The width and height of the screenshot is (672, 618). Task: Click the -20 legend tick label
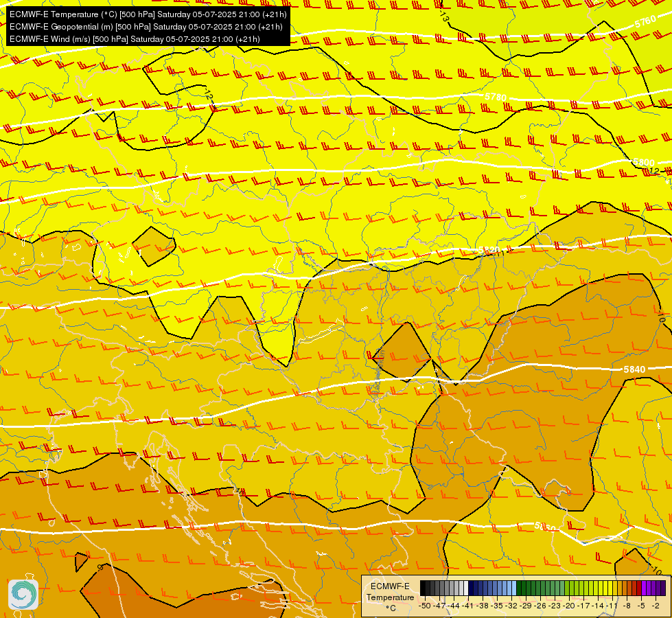click(569, 606)
